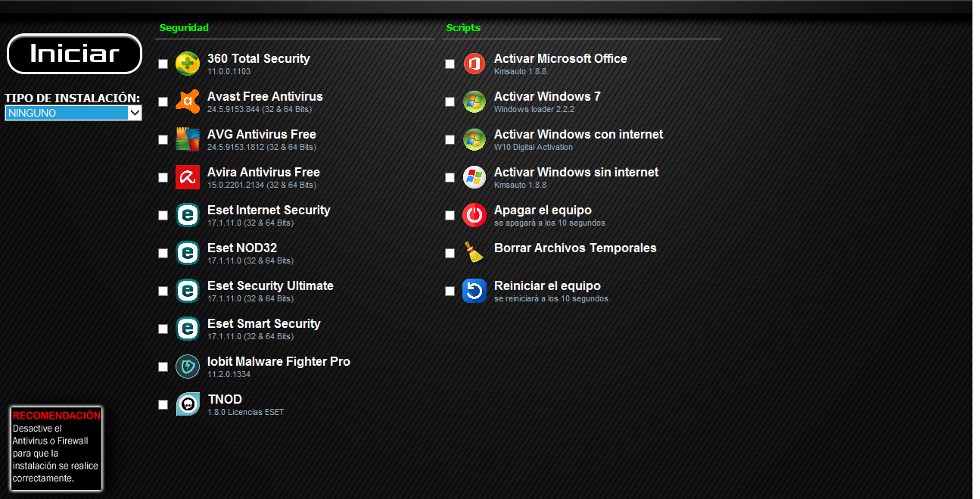Viewport: 980px width, 499px height.
Task: Click the Avira Antivirus red icon
Action: click(187, 177)
